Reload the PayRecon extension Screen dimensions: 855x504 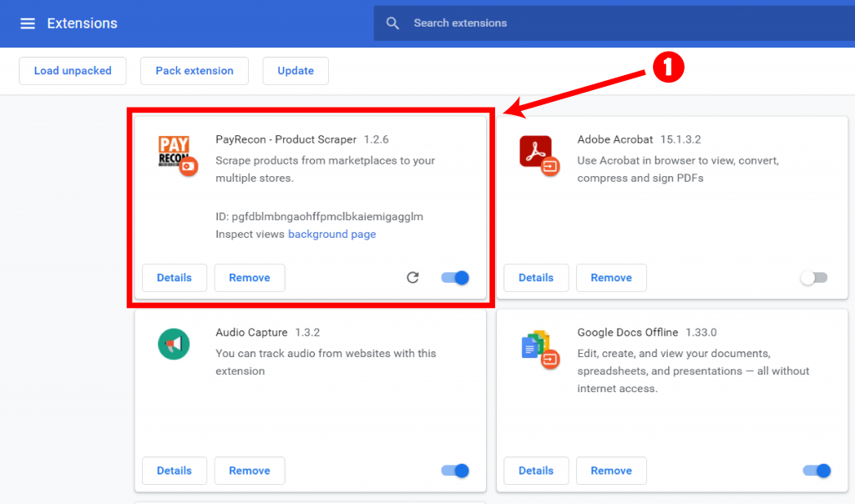coord(412,278)
